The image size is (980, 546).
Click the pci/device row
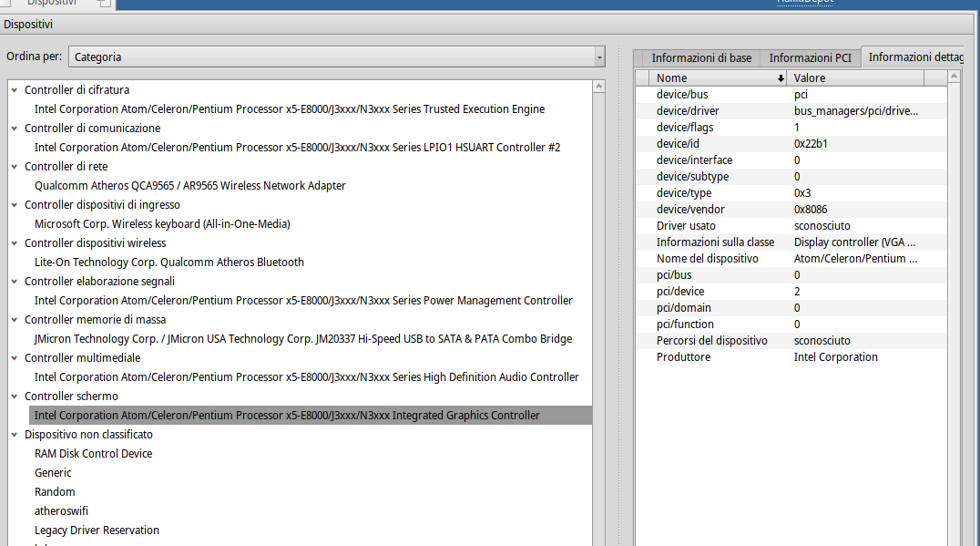(x=791, y=292)
